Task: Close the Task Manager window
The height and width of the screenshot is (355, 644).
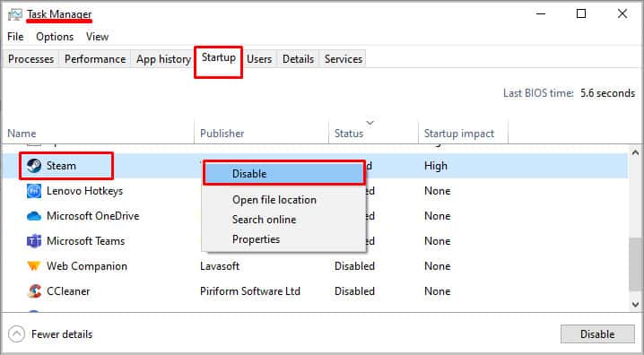Action: [622, 14]
